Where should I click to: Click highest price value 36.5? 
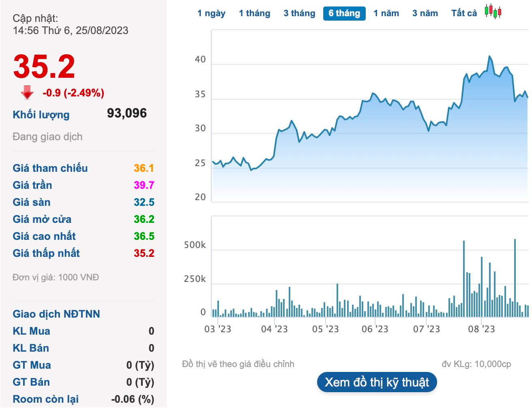(x=144, y=236)
